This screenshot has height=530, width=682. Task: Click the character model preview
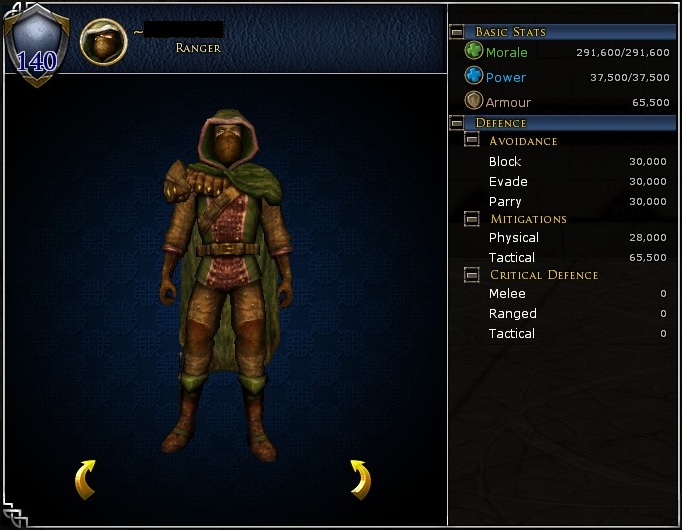click(226, 285)
